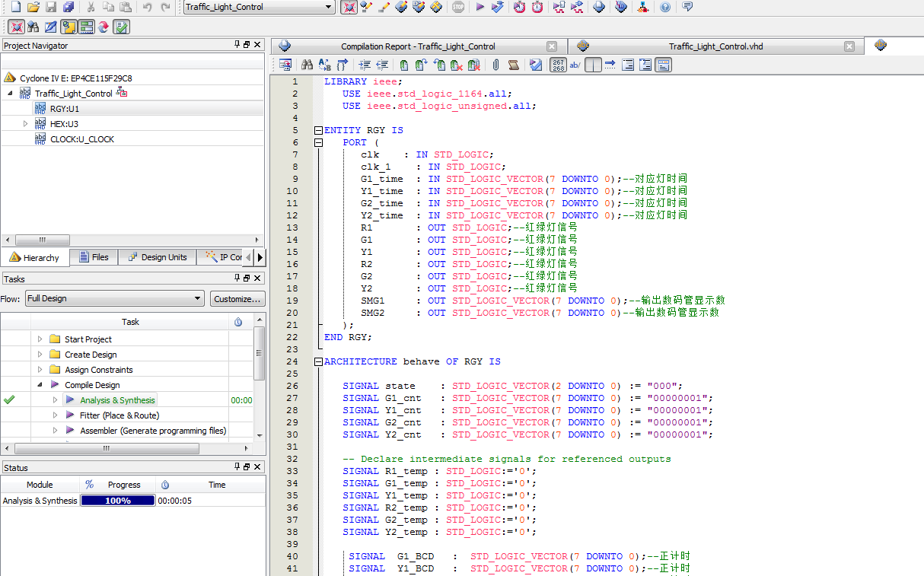Toggle line numbers 267/268 icon
Viewport: 924px width, 576px height.
(558, 65)
